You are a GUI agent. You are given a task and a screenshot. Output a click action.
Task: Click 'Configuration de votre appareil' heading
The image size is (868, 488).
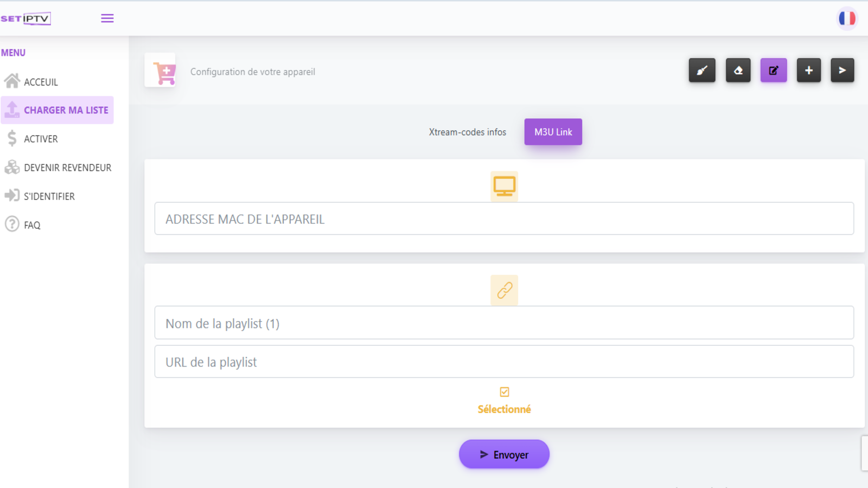click(253, 72)
